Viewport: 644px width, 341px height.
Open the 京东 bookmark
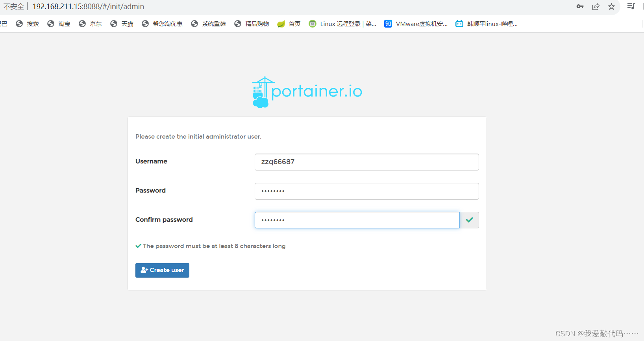(90, 24)
